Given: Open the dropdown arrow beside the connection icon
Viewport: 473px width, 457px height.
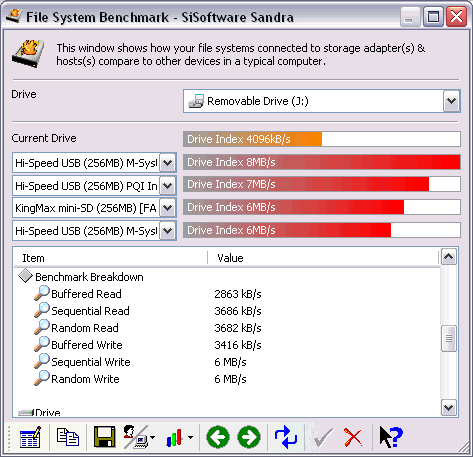Looking at the screenshot, I should pyautogui.click(x=153, y=437).
